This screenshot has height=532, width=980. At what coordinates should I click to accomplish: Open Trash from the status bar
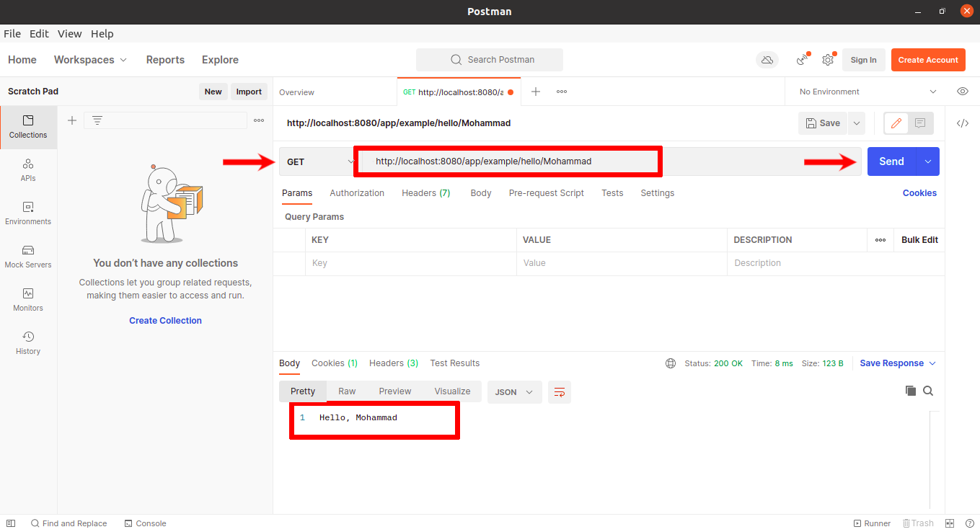click(917, 523)
